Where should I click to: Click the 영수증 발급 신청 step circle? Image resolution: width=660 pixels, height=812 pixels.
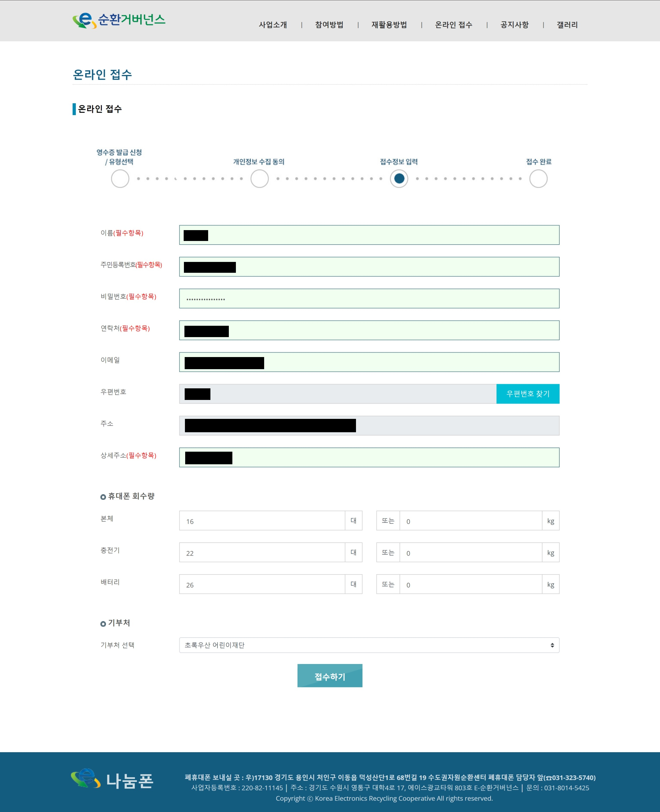[x=120, y=179]
